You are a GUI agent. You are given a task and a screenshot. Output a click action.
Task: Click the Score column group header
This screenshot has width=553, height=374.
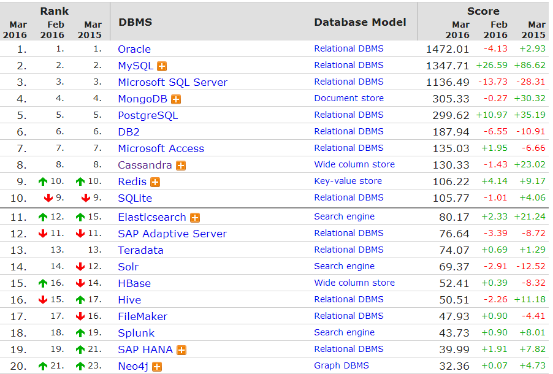point(483,11)
